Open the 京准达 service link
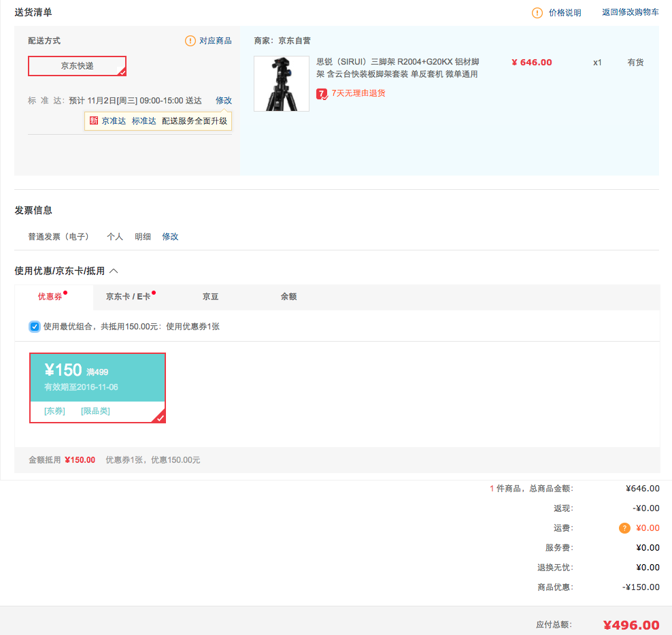672x635 pixels. (x=114, y=121)
